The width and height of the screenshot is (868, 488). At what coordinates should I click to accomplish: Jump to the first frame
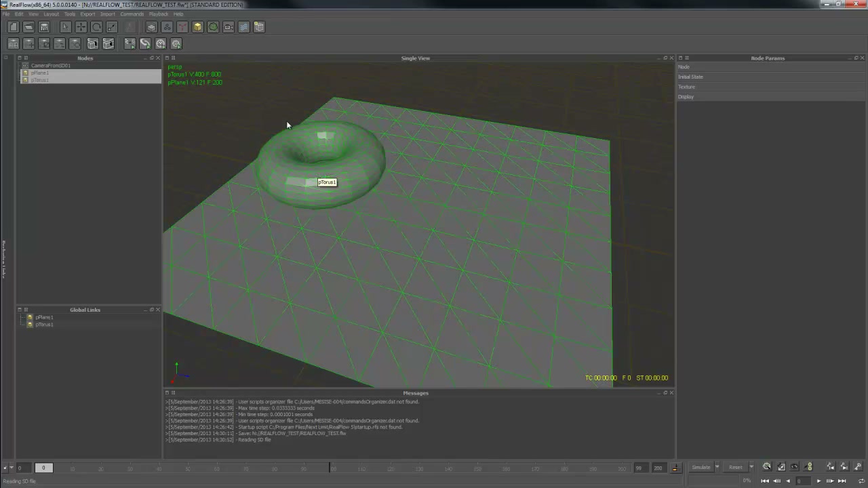765,481
